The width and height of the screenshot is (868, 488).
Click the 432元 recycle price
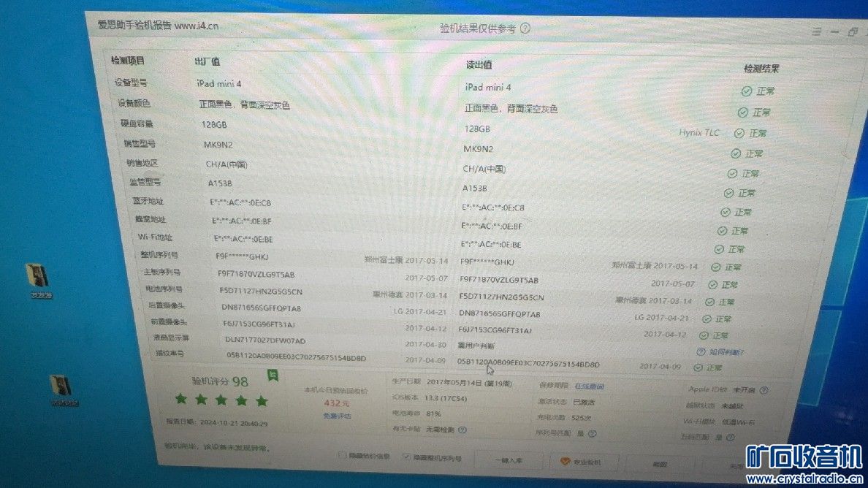click(336, 403)
